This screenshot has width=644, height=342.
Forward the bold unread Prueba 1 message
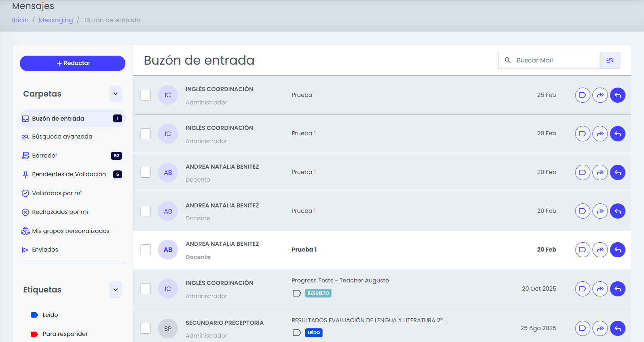[x=600, y=250]
